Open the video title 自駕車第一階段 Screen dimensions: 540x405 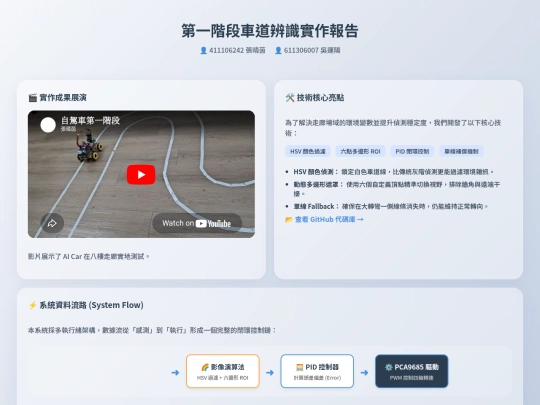pos(90,121)
